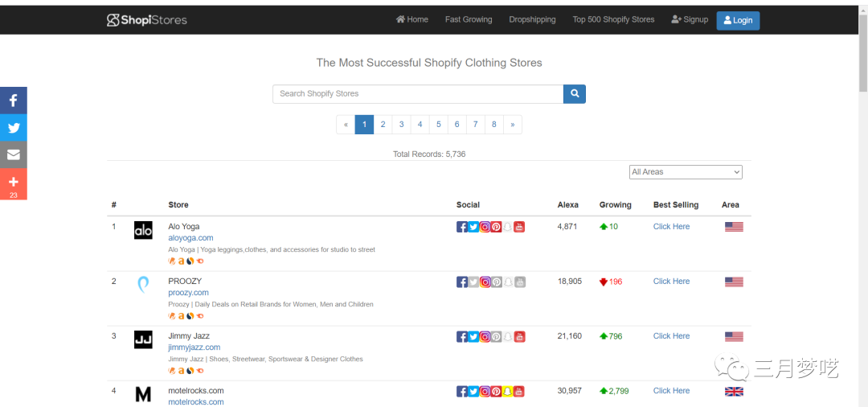Viewport: 868px width, 407px height.
Task: Open the aloyoga.com link
Action: pyautogui.click(x=190, y=238)
